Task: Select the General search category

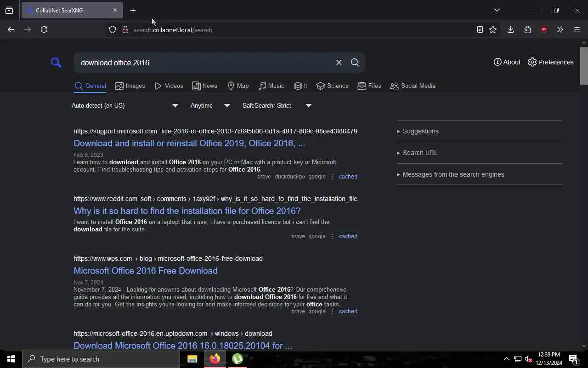Action: click(x=90, y=86)
